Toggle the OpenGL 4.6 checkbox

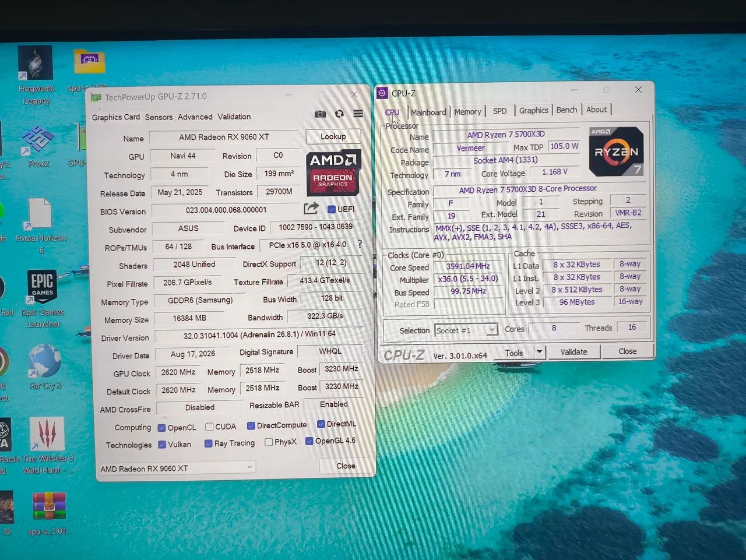pos(309,441)
